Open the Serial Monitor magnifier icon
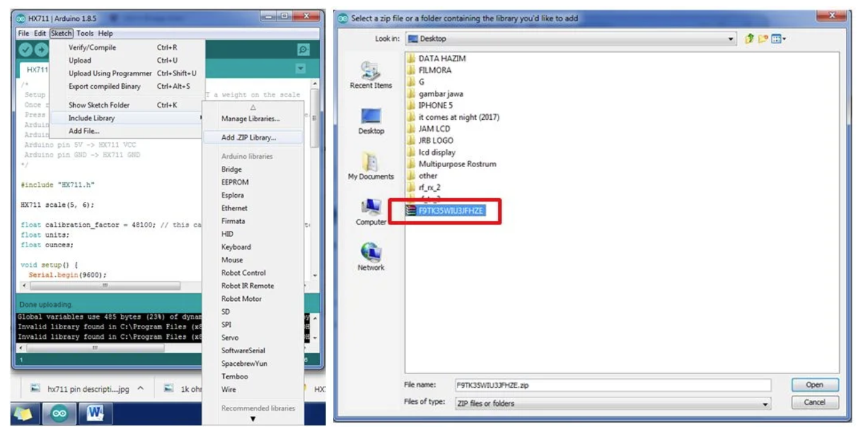 point(303,50)
